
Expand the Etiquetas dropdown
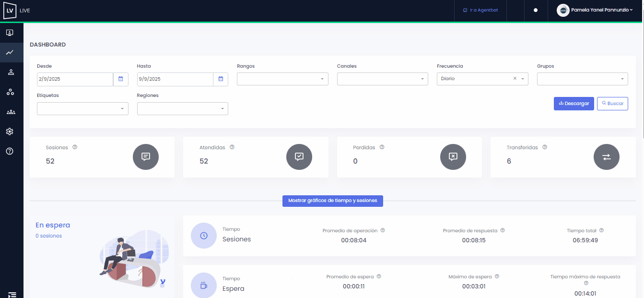point(82,109)
